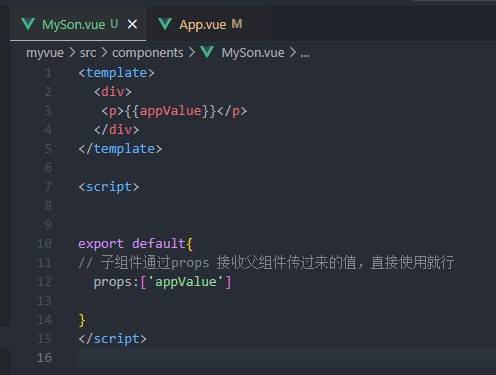Select myvue in breadcrumb
This screenshot has height=375, width=496.
(x=45, y=53)
